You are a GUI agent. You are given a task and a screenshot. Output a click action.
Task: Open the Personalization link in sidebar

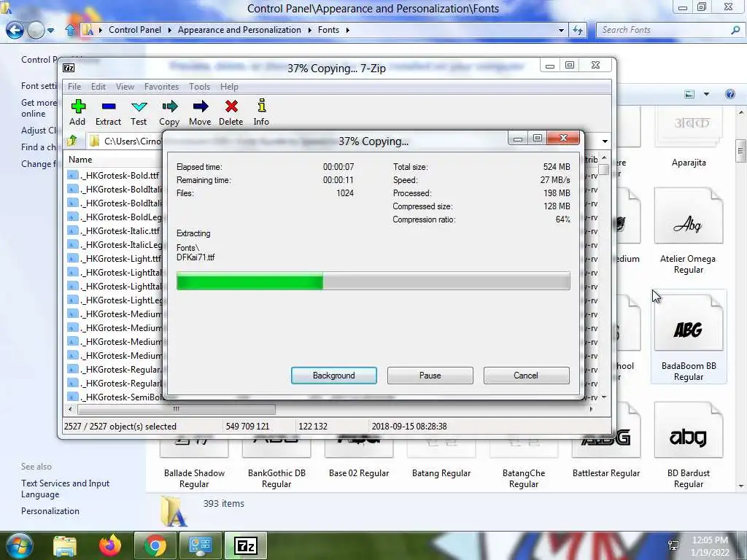tap(50, 511)
